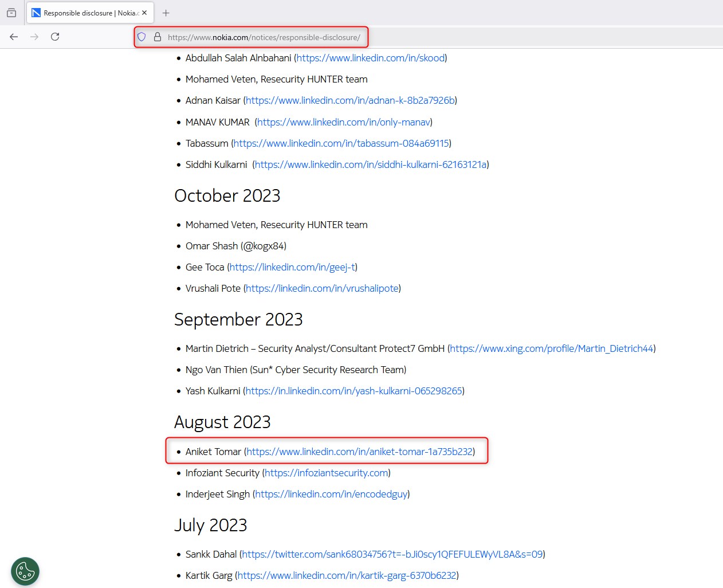This screenshot has width=723, height=588.
Task: Go forward using the browser forward arrow
Action: [34, 37]
